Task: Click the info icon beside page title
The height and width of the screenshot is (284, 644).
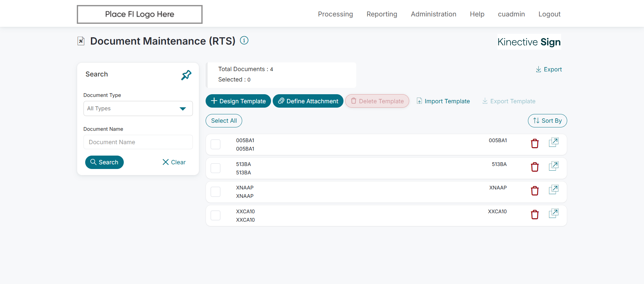Action: (x=244, y=41)
